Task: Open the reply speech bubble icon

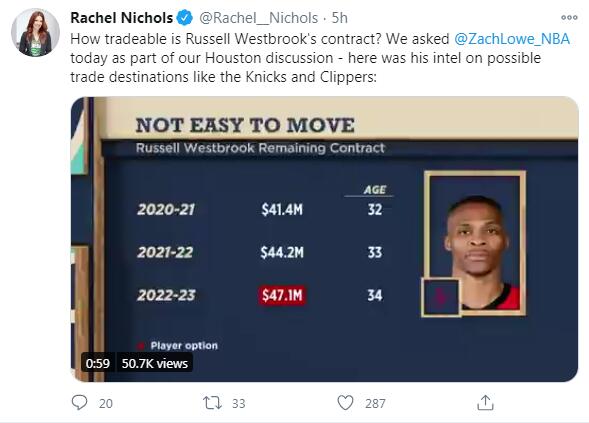Action: pyautogui.click(x=79, y=403)
